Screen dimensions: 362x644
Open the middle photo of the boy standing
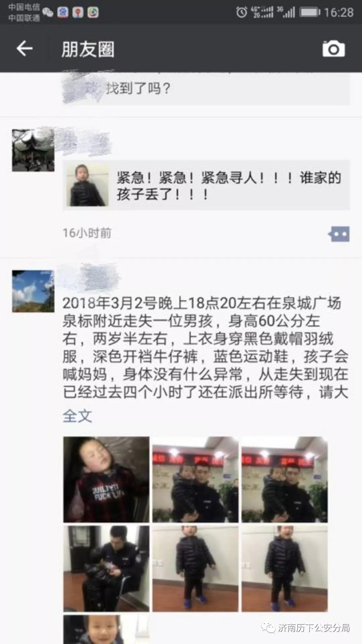(195, 569)
